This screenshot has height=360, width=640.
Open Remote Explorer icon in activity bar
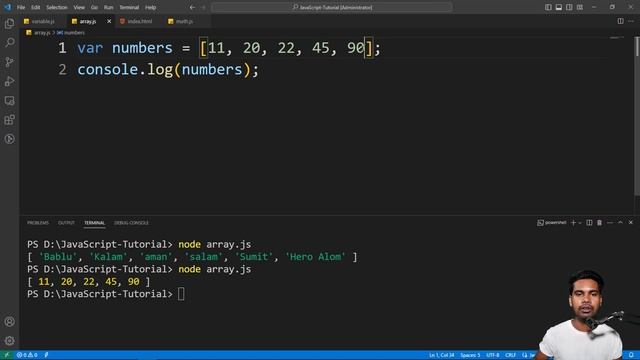coord(9,100)
